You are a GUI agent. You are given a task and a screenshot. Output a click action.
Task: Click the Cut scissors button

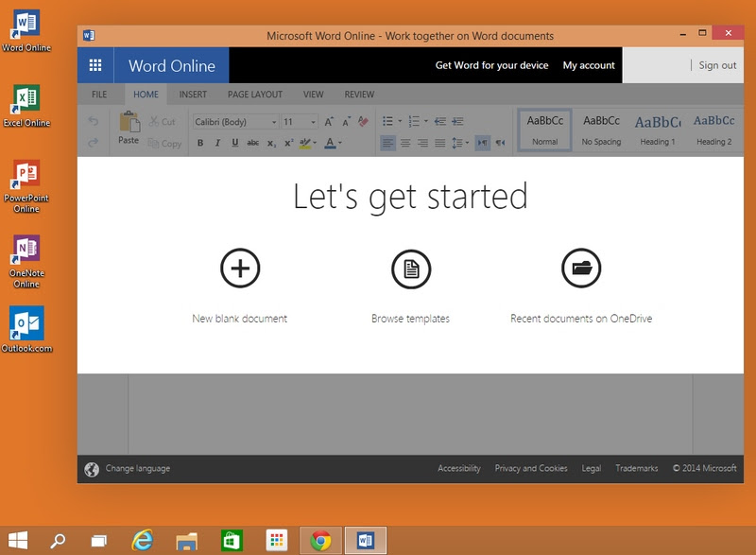[x=162, y=122]
